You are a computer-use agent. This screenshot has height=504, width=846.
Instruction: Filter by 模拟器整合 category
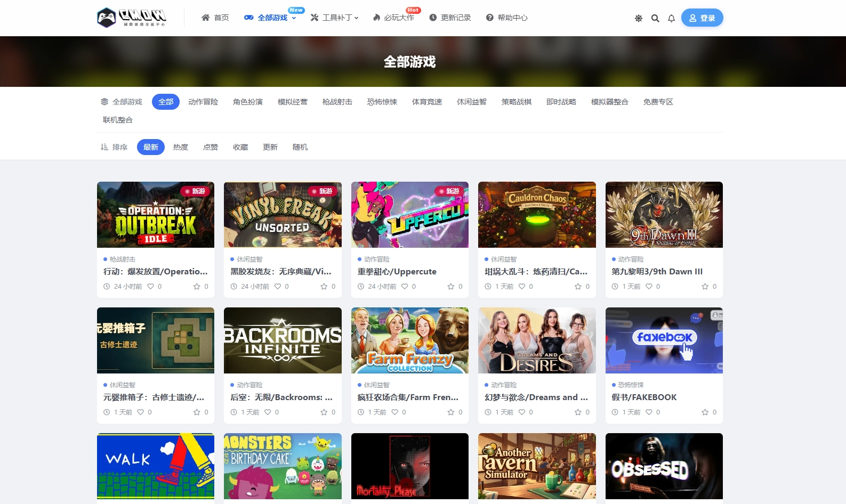pyautogui.click(x=610, y=102)
